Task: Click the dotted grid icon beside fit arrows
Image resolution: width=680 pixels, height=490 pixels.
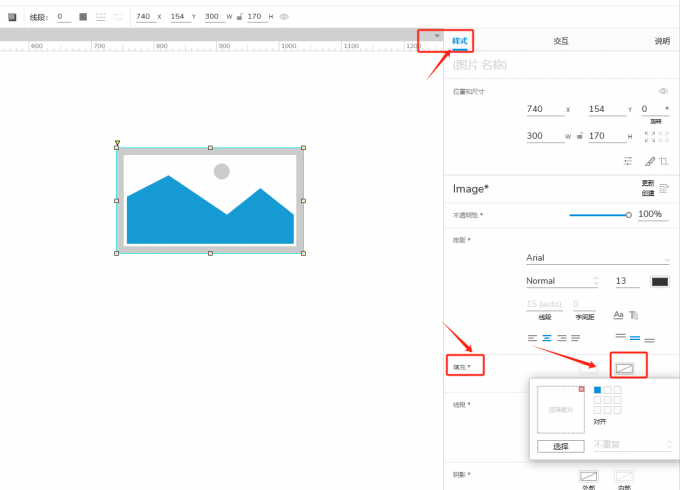Action: (x=664, y=137)
